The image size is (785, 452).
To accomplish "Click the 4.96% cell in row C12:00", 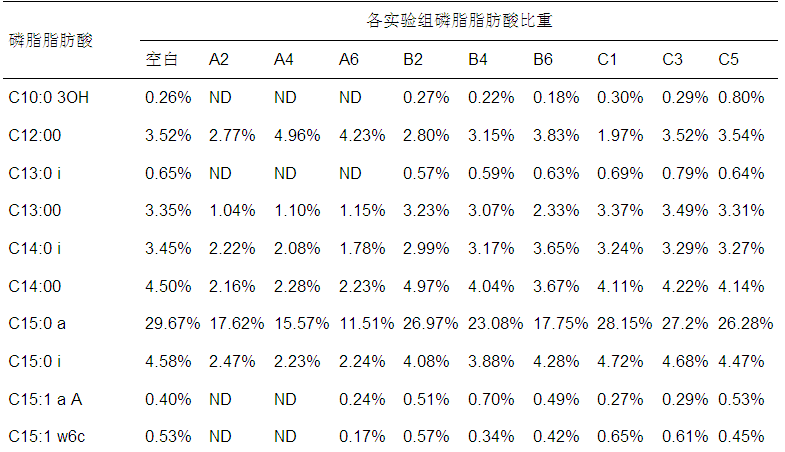I will tap(297, 135).
